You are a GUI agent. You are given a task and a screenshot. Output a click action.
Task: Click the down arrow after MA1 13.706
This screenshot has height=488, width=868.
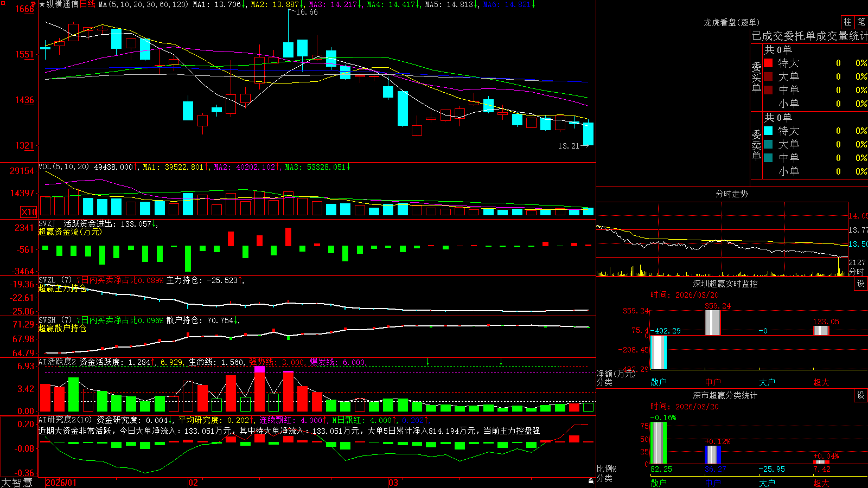[244, 4]
